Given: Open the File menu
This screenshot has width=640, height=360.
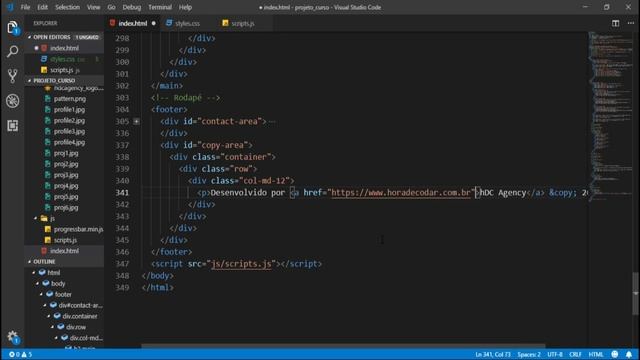Looking at the screenshot, I should 25,7.
